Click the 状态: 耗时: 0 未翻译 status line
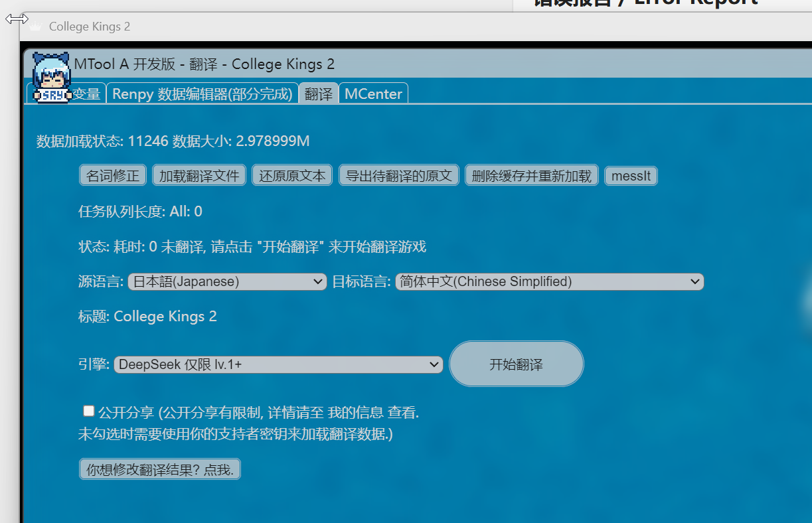Image resolution: width=812 pixels, height=523 pixels. coord(252,247)
